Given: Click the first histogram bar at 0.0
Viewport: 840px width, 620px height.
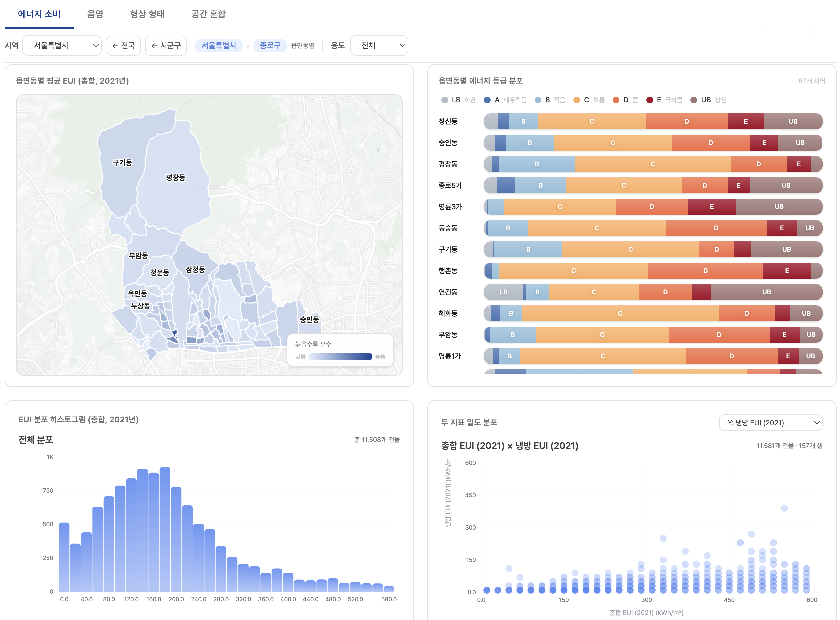Looking at the screenshot, I should [x=64, y=557].
